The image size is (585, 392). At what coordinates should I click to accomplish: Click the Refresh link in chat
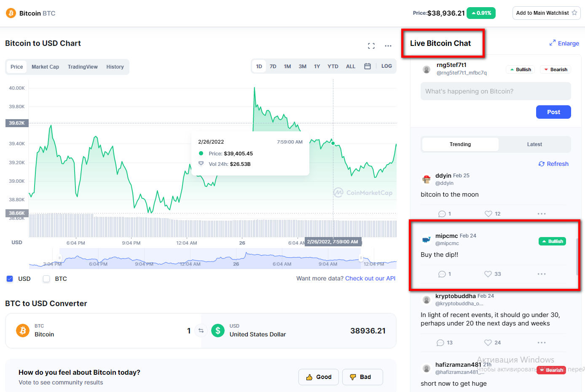pos(553,164)
